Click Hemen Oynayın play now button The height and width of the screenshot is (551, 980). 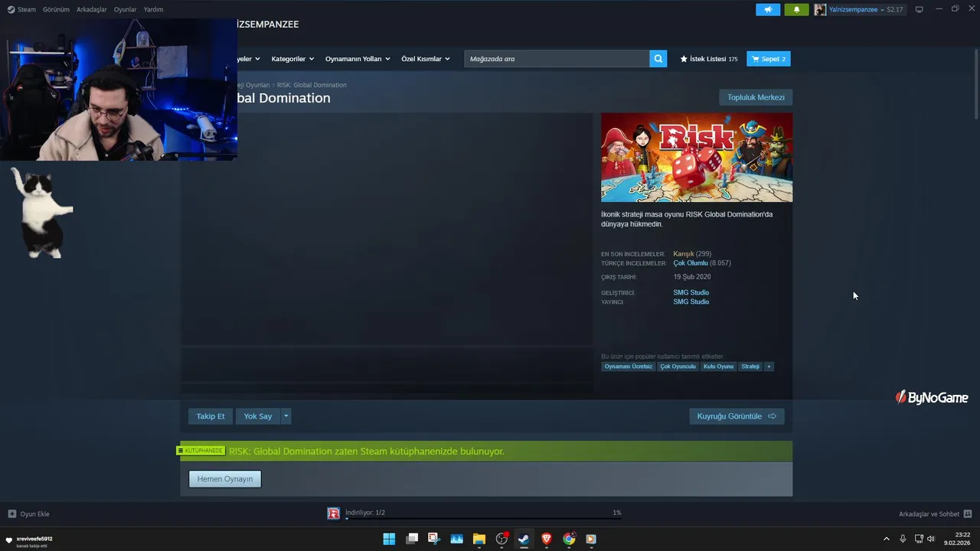tap(225, 479)
